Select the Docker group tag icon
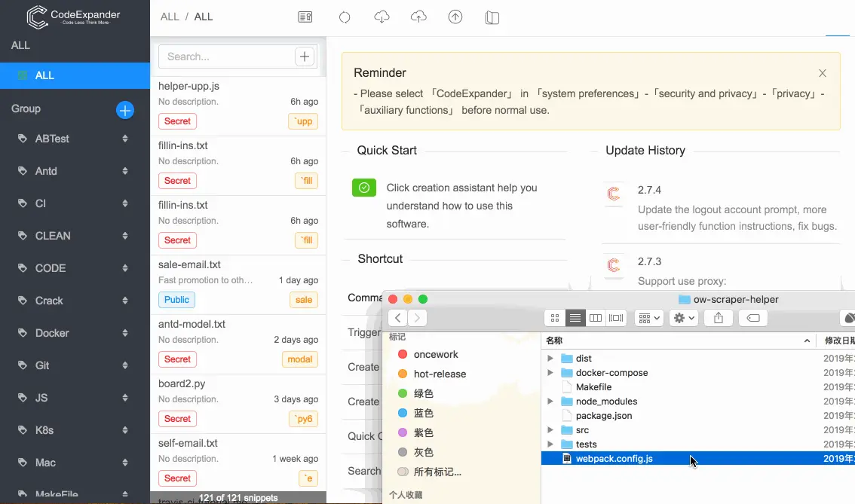This screenshot has height=504, width=855. [x=23, y=333]
